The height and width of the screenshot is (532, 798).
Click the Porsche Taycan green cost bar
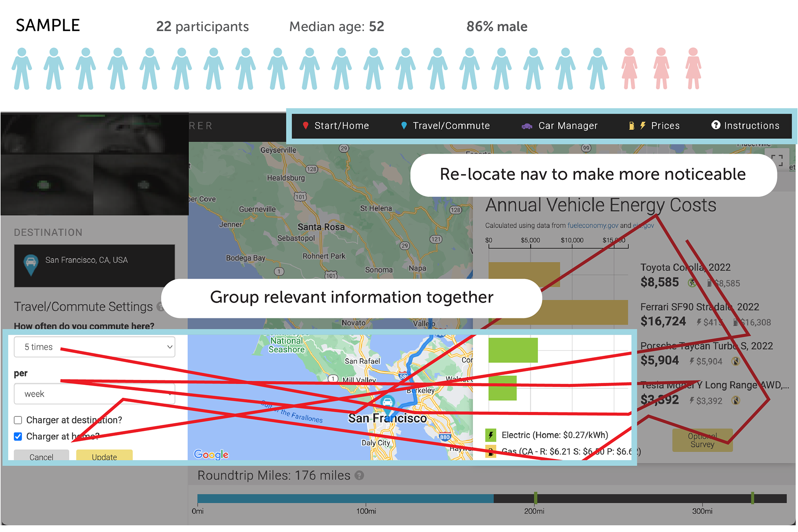tap(513, 350)
